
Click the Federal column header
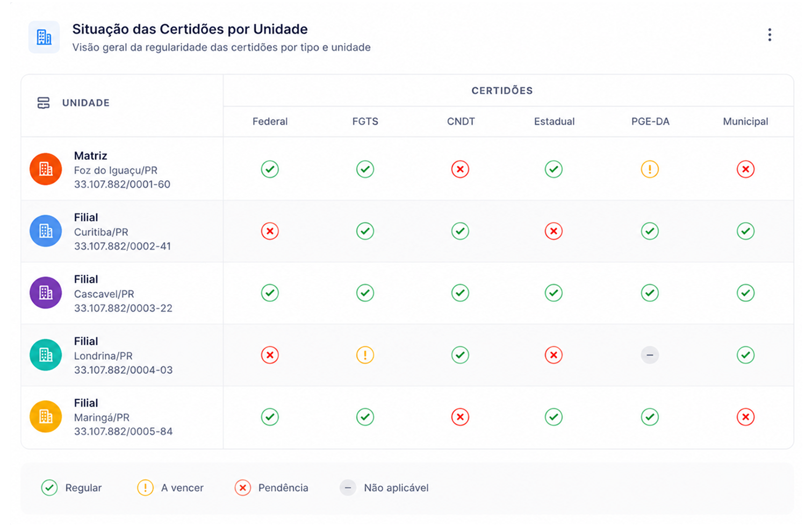point(270,122)
